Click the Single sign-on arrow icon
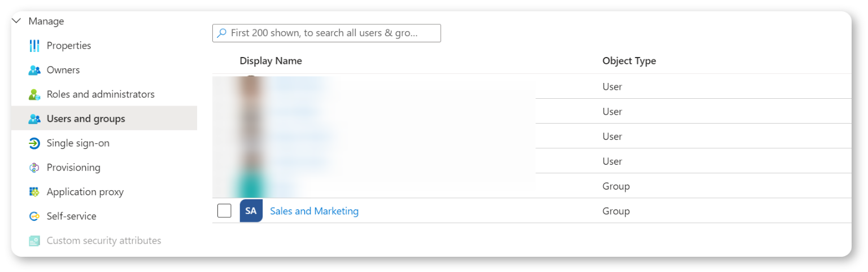 point(34,143)
